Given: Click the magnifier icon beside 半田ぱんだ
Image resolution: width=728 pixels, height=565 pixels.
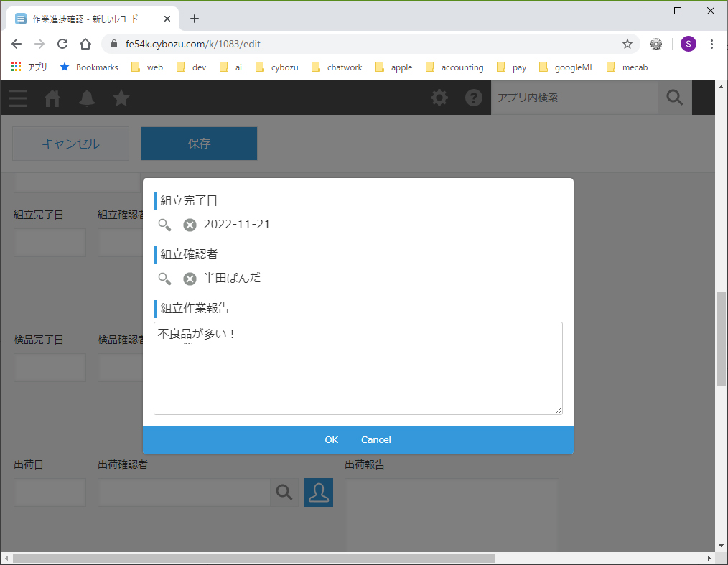Looking at the screenshot, I should tap(165, 279).
